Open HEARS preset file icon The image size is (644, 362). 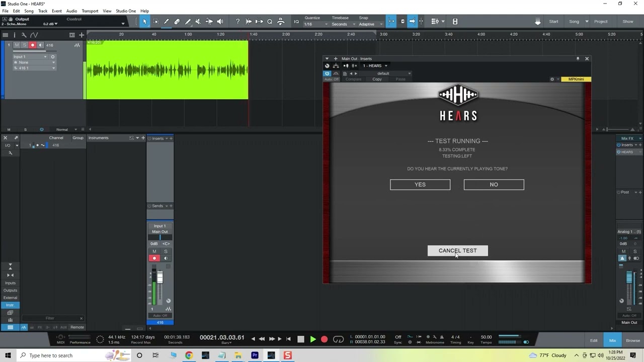click(x=345, y=73)
